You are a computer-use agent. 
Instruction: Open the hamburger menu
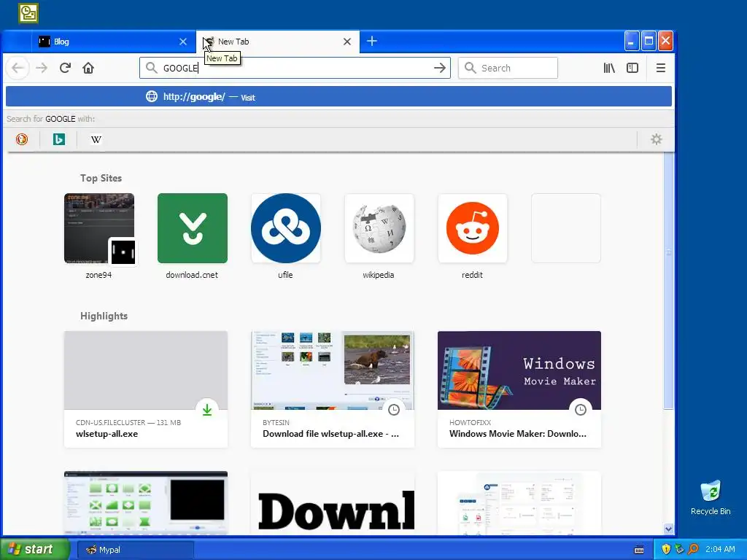(661, 68)
